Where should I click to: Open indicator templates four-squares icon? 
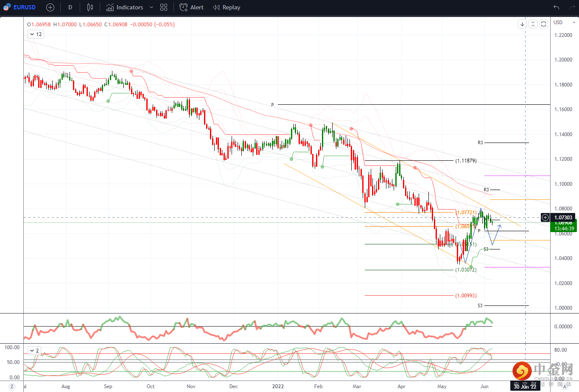click(164, 7)
